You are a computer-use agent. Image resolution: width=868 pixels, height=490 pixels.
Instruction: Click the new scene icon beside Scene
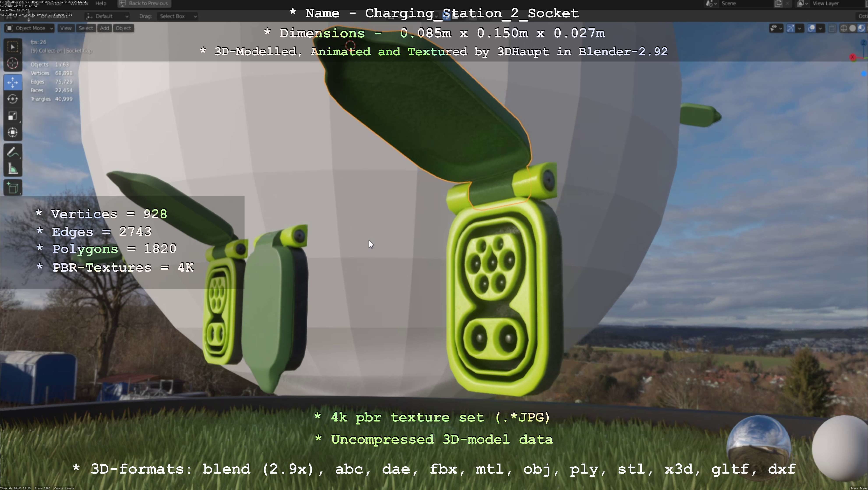pos(778,3)
